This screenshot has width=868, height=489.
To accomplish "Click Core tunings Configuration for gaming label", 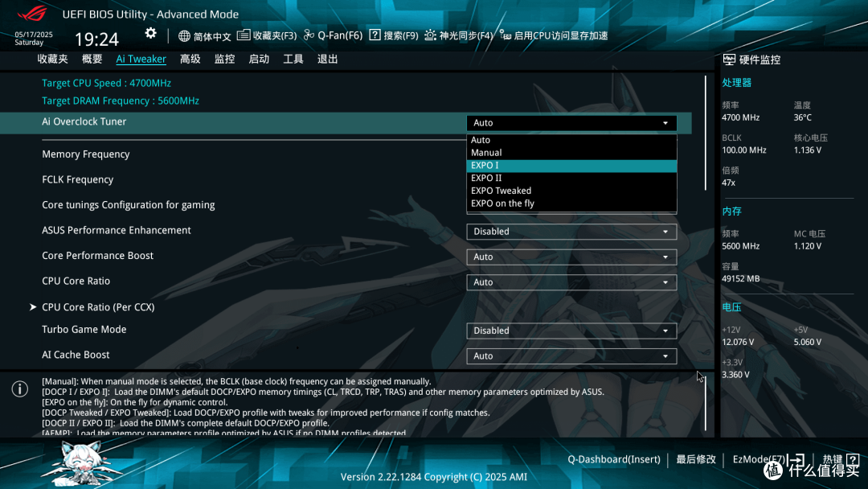I will pos(129,205).
